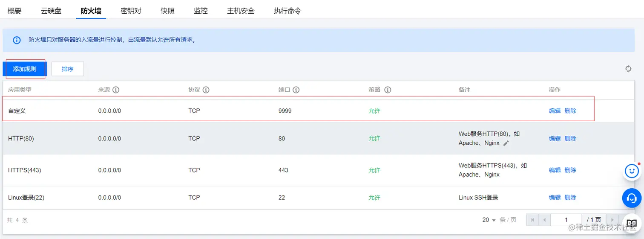Click the HTTPS(443) application type cell

(x=24, y=170)
